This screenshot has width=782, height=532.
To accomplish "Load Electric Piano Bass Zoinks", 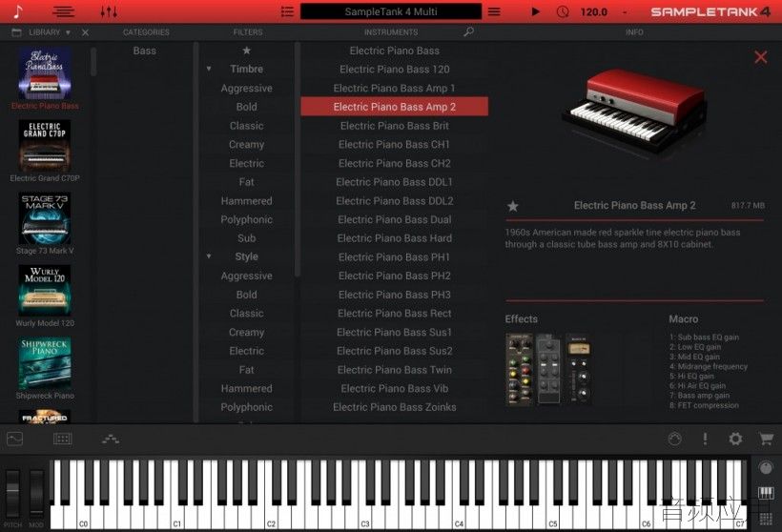I will point(395,407).
